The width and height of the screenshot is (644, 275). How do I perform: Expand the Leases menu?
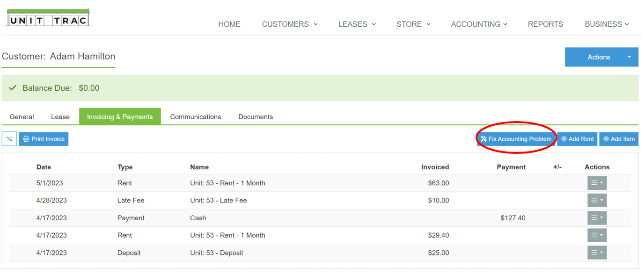click(357, 24)
